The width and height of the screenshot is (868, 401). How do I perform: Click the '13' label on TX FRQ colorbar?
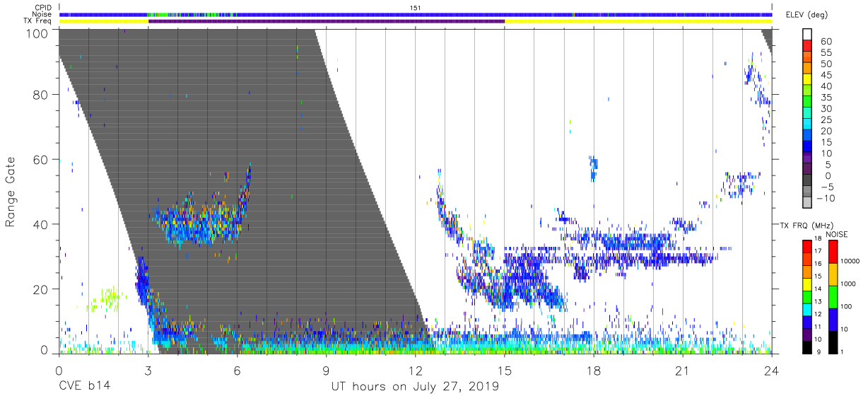(817, 302)
